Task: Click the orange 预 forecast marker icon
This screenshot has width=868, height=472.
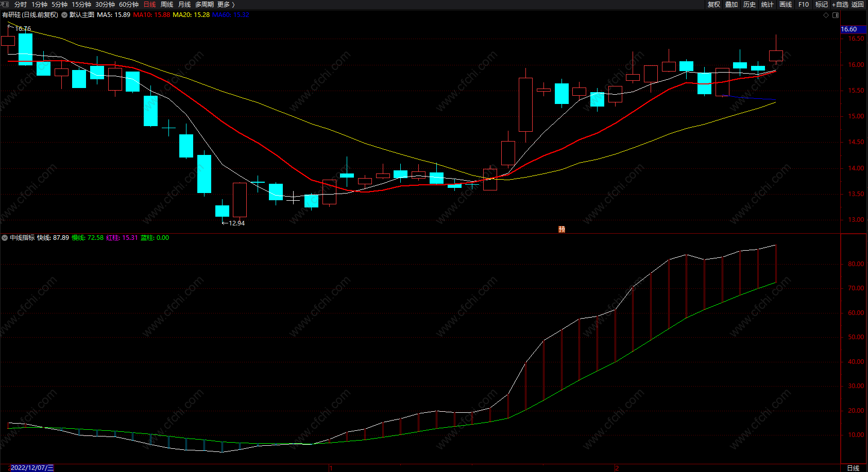Action: point(561,229)
